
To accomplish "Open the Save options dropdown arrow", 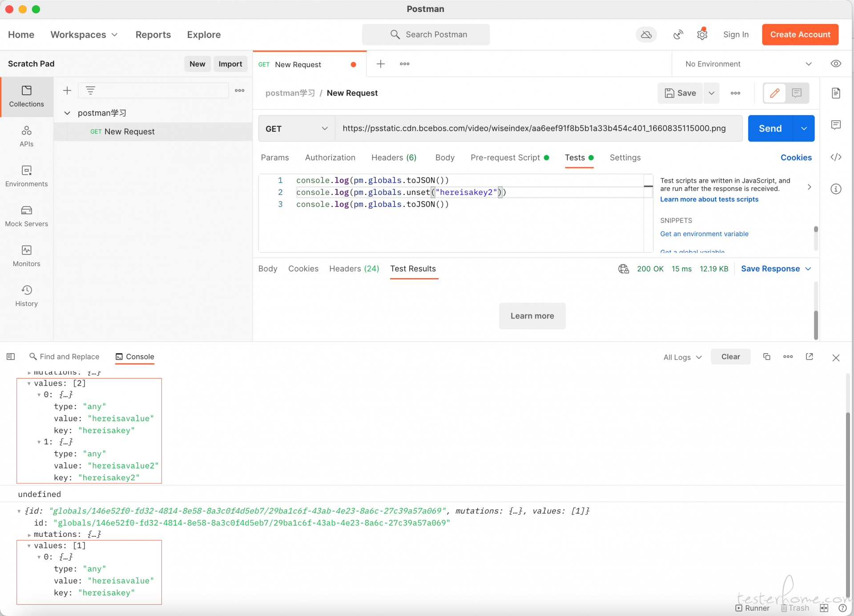I will (711, 93).
